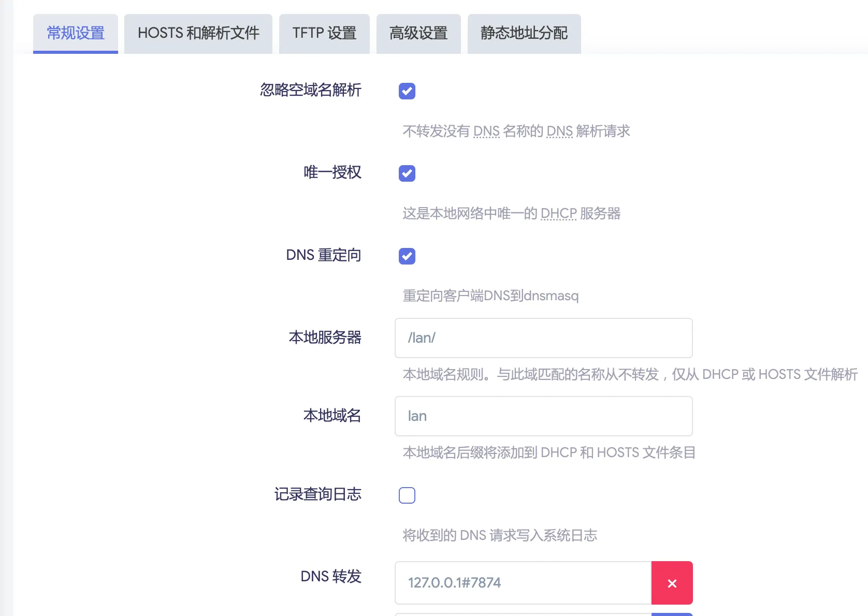Switch to the 高级设置 tab

pos(418,33)
